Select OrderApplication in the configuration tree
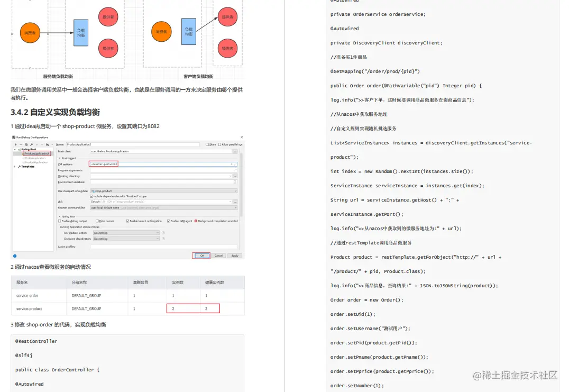This screenshot has width=569, height=392. (35, 158)
